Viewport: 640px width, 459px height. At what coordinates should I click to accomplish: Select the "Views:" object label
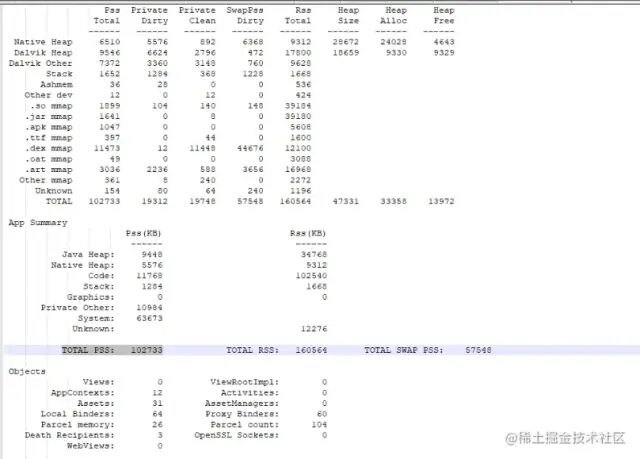click(x=99, y=382)
